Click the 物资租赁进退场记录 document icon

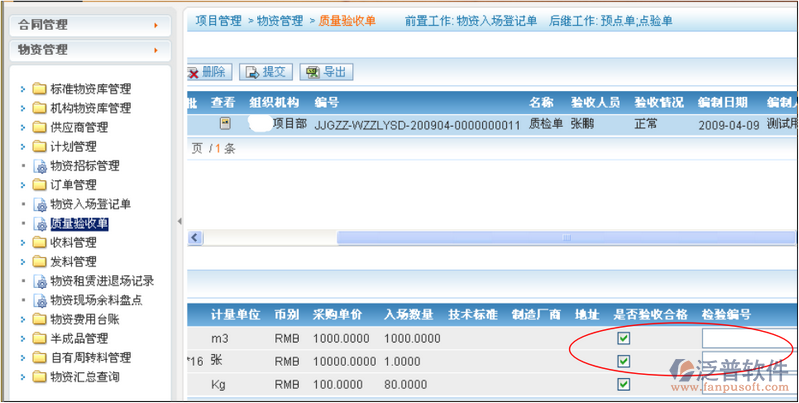point(40,281)
